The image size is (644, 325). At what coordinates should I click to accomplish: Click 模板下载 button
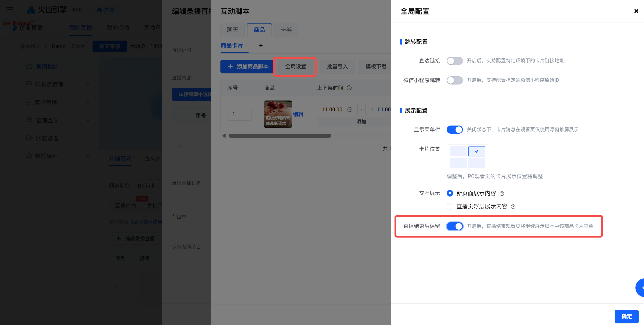coord(375,66)
